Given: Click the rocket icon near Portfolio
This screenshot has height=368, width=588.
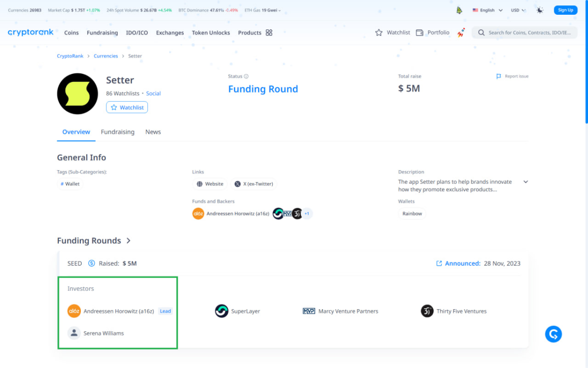Looking at the screenshot, I should 461,33.
